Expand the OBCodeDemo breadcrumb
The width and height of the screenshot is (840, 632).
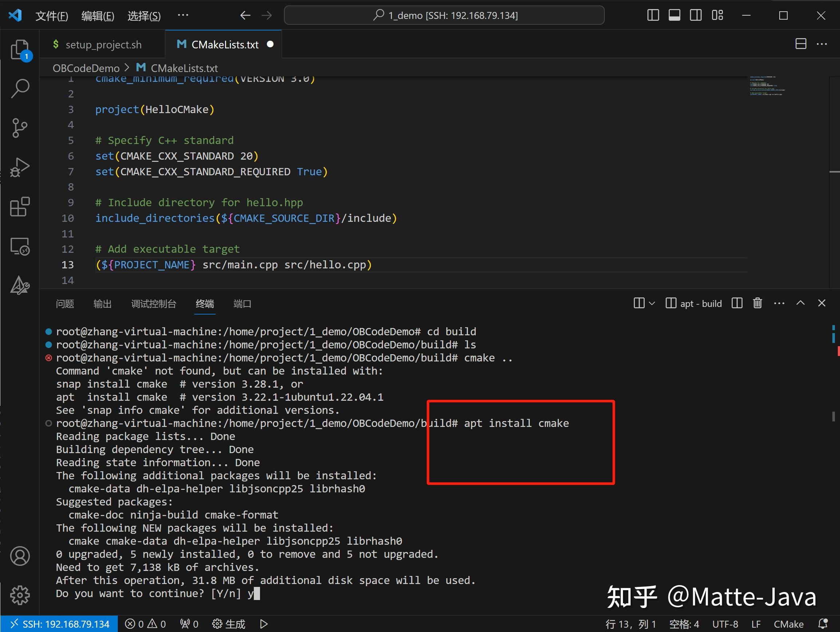[86, 68]
